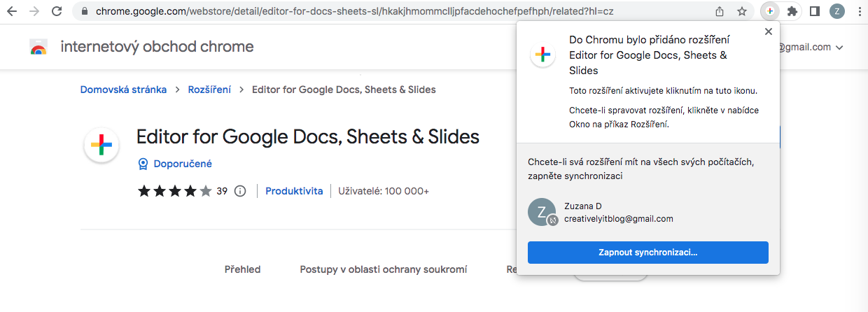The height and width of the screenshot is (312, 868).
Task: Click the browser forward arrow
Action: (x=35, y=12)
